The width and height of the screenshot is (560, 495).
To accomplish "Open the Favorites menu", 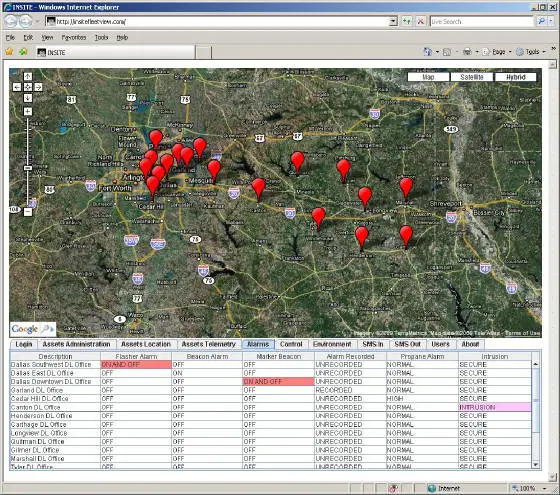I will (x=74, y=37).
